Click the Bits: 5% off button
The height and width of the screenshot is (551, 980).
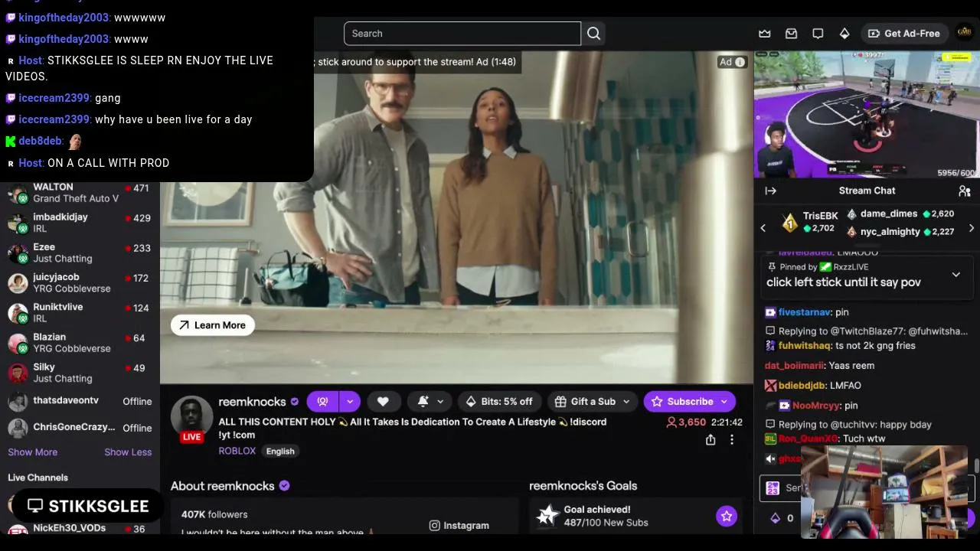[x=499, y=402]
